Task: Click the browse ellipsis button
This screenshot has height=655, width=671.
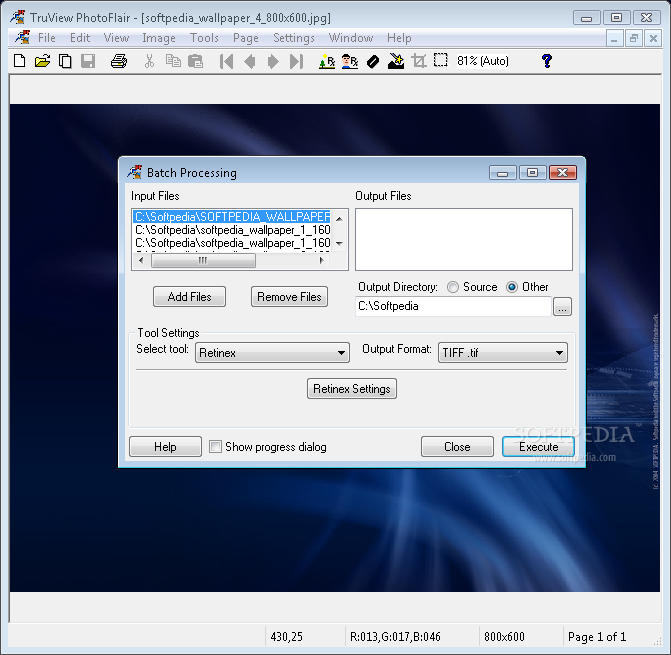Action: pos(562,306)
